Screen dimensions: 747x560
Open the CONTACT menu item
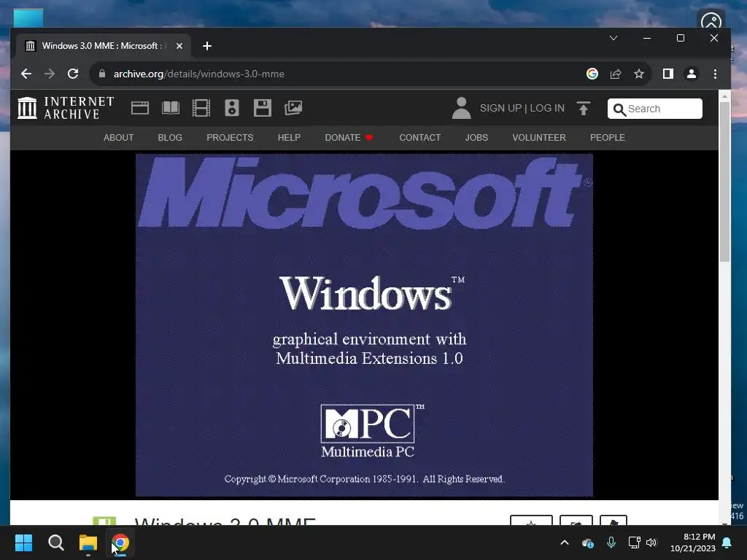tap(419, 138)
